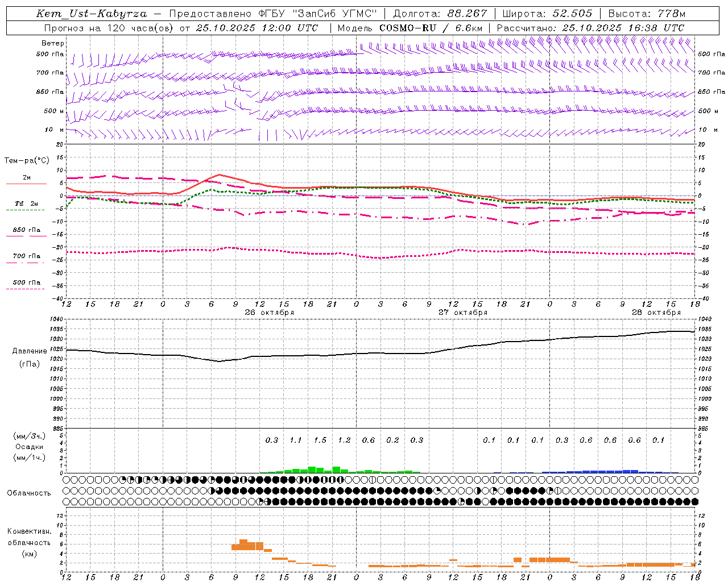Click the Давление panel label
The width and height of the screenshot is (728, 582).
[30, 351]
